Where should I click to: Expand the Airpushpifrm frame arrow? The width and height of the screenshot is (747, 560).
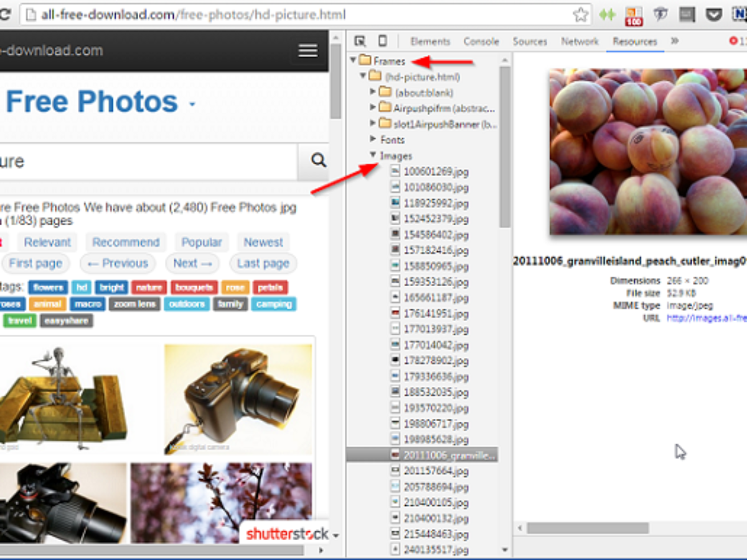(373, 108)
